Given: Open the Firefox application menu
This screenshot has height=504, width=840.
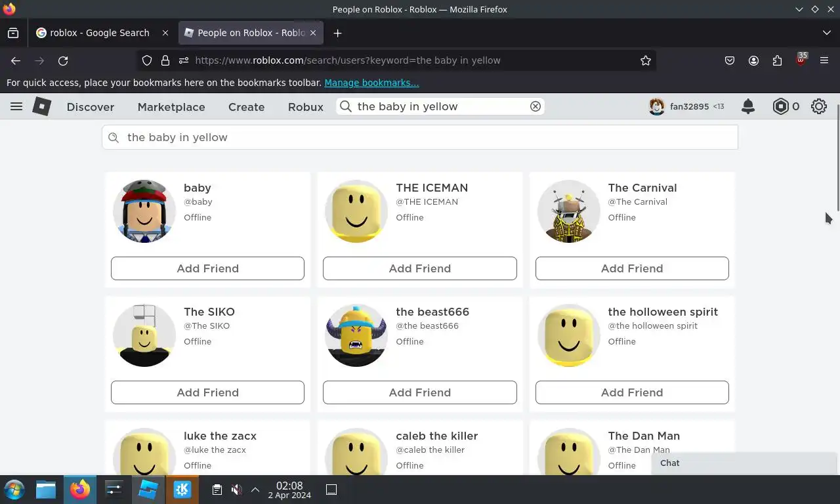Looking at the screenshot, I should pos(824,60).
